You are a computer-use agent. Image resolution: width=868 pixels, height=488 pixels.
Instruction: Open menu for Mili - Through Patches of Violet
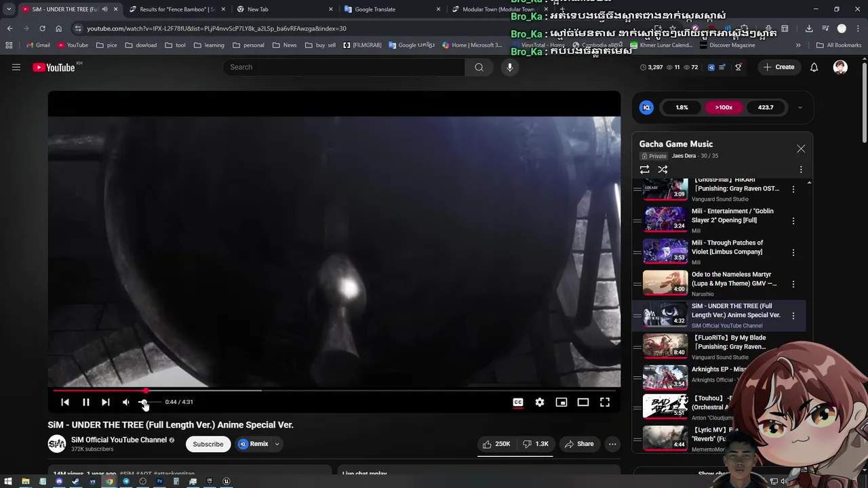click(793, 252)
